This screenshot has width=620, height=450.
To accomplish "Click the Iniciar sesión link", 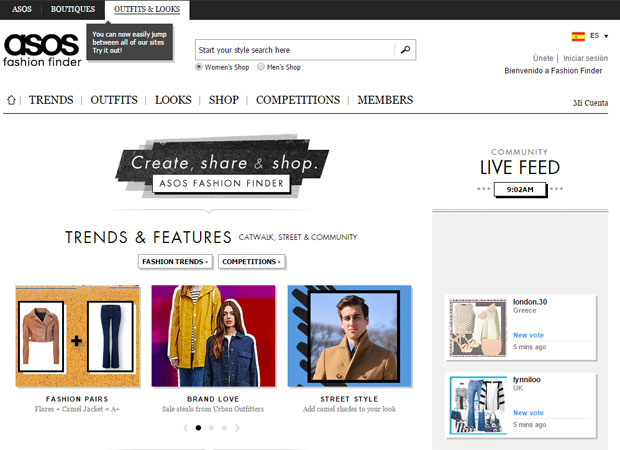I will pyautogui.click(x=586, y=58).
